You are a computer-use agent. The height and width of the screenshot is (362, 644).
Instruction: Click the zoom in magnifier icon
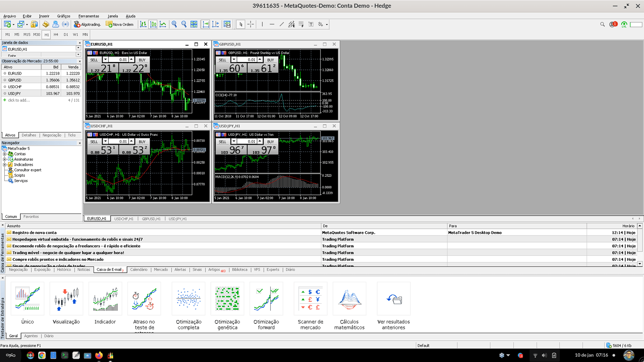(x=174, y=24)
